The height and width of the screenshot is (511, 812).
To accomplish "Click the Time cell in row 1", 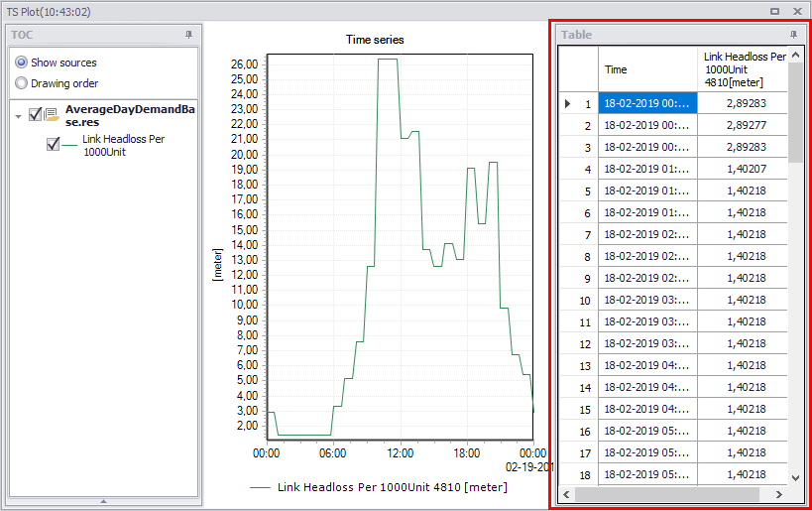I will click(647, 103).
